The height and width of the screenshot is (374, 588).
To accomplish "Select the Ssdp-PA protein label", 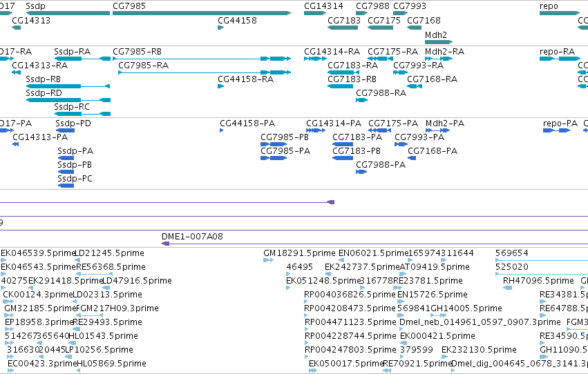I will click(x=75, y=151).
